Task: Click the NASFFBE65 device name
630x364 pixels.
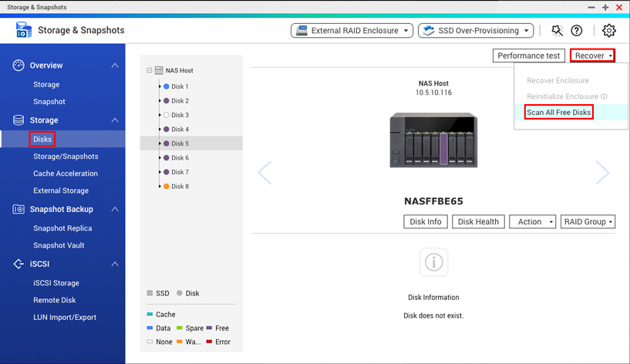Action: tap(433, 201)
